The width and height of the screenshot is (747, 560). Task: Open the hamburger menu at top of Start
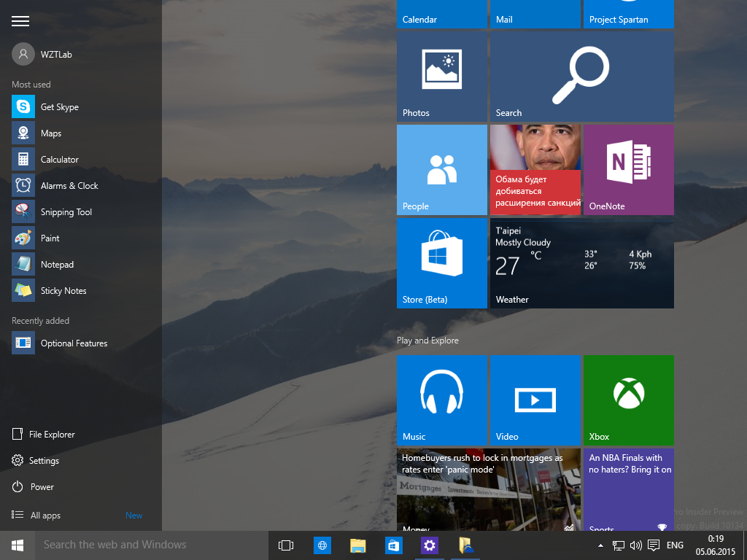pos(20,21)
